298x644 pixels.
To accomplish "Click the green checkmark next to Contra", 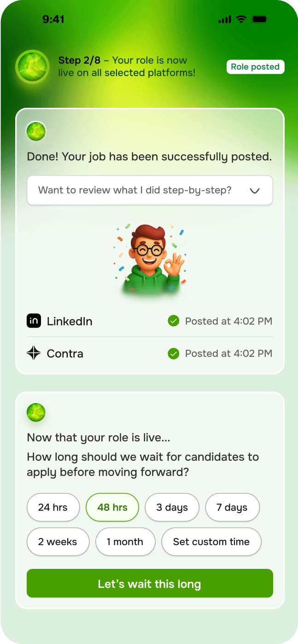I will coord(174,353).
